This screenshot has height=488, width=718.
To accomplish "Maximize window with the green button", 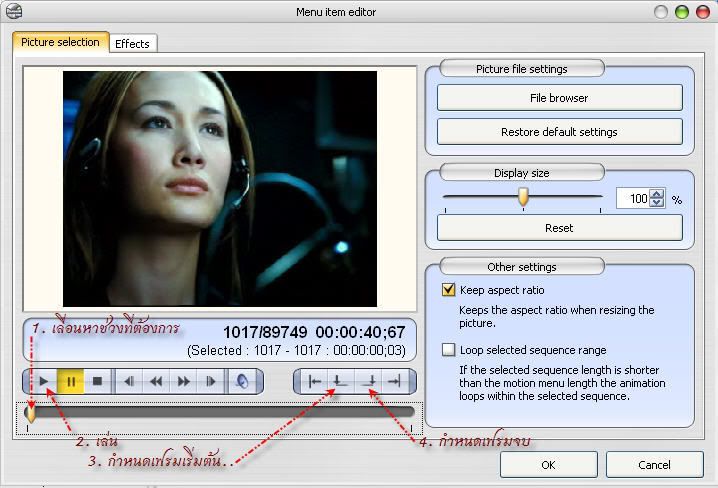I will click(x=682, y=12).
